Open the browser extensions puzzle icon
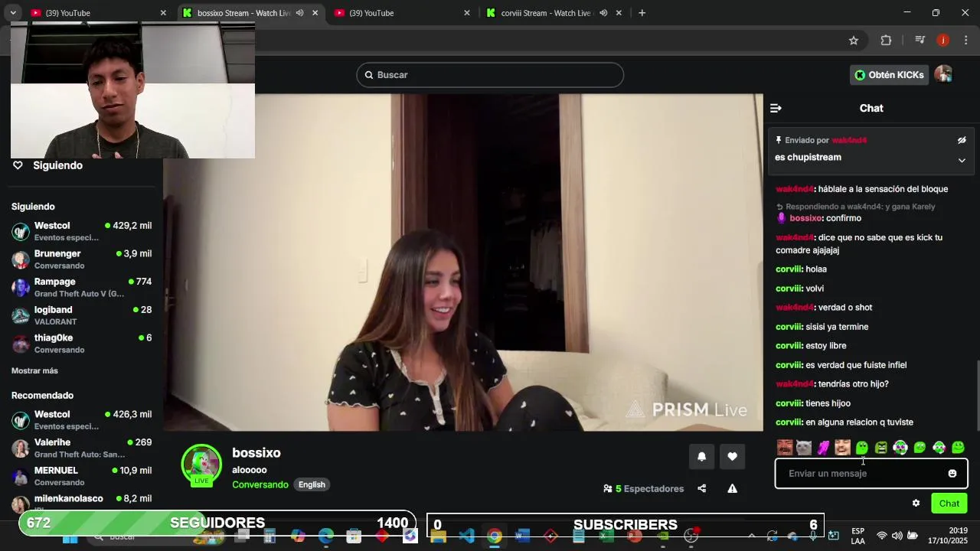 [x=886, y=41]
